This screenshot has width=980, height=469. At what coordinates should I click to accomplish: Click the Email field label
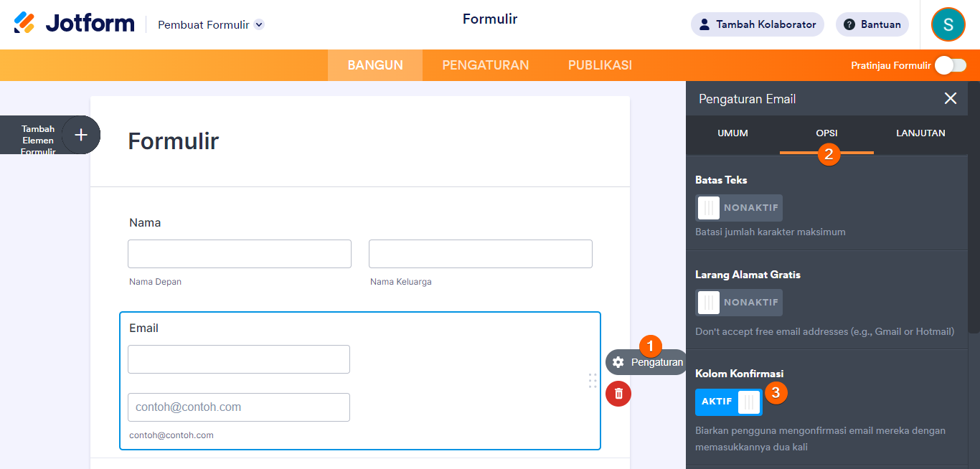(143, 328)
